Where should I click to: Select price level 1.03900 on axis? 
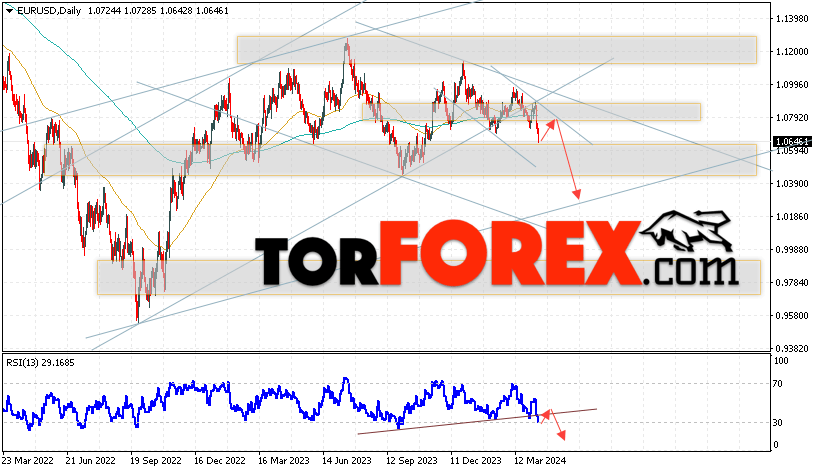[792, 184]
